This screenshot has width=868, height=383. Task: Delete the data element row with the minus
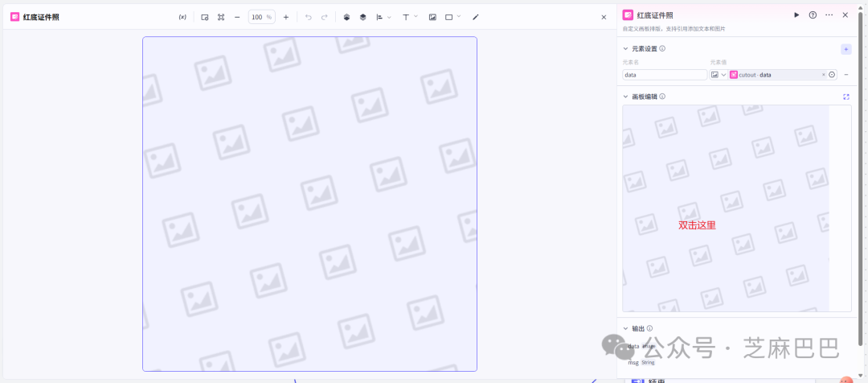coord(846,75)
